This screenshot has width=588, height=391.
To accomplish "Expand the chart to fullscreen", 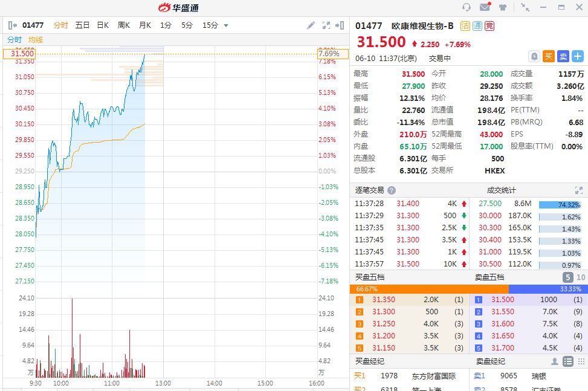I will 326,25.
